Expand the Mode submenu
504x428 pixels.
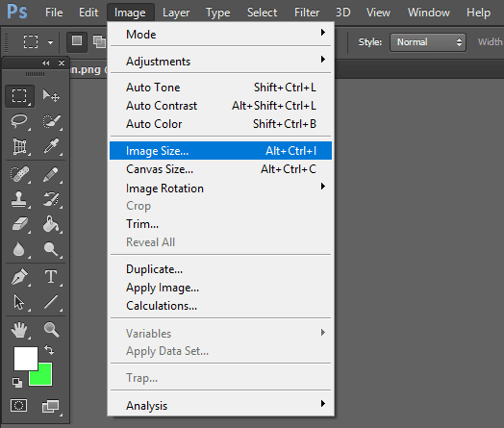point(220,34)
